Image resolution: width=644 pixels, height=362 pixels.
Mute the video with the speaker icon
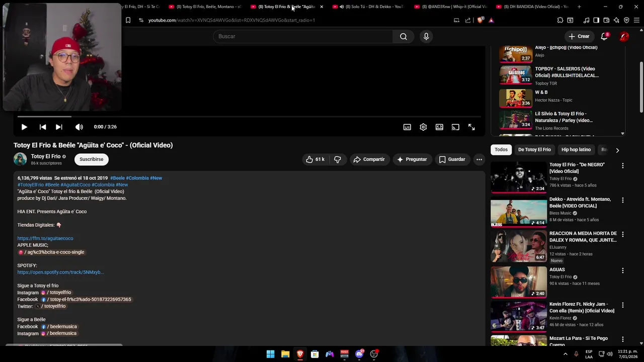79,127
